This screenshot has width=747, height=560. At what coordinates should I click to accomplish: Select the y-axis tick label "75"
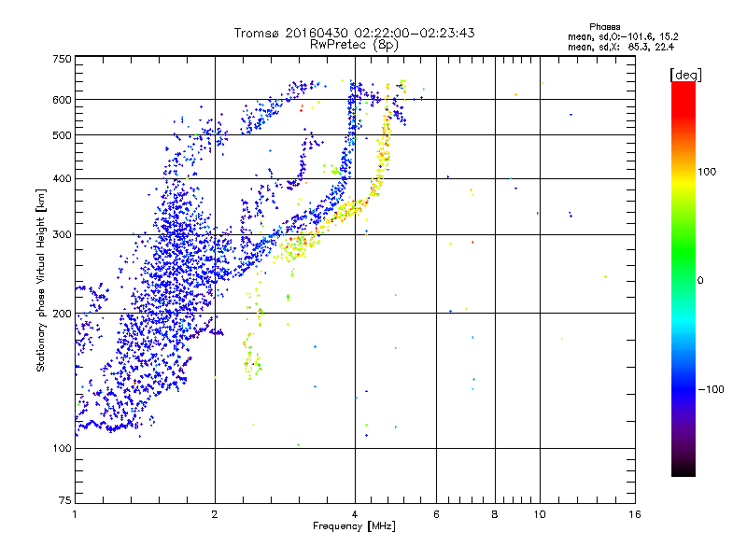click(65, 500)
